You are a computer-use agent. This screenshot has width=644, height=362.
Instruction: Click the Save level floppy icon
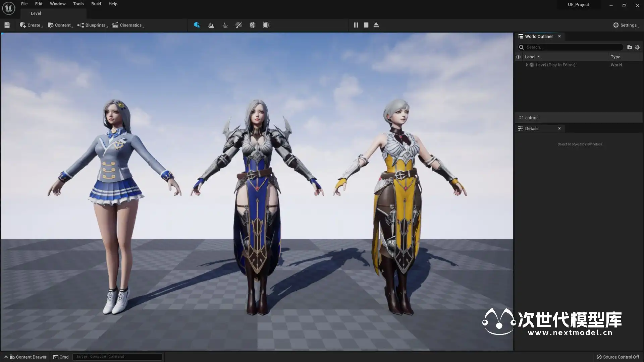point(7,25)
